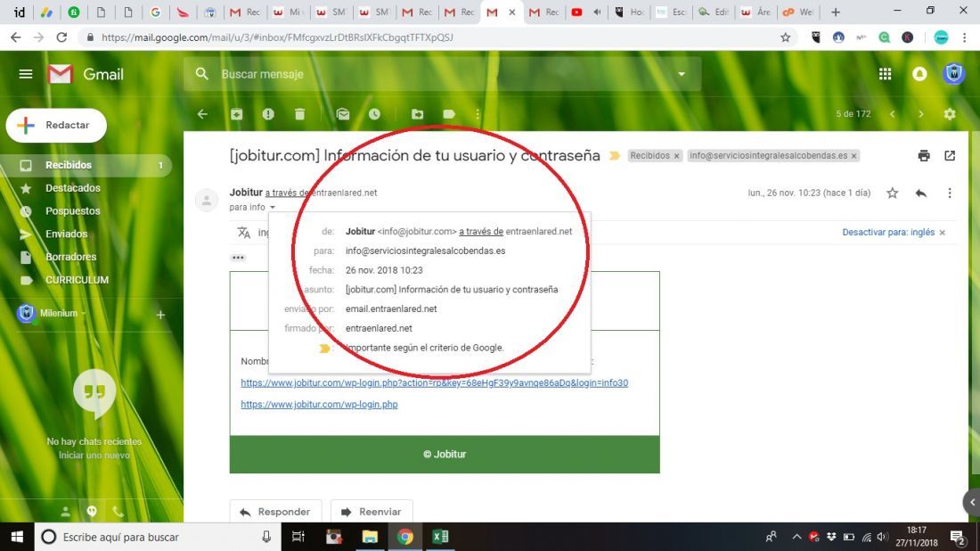Viewport: 980px width, 551px height.
Task: Open the account avatar shield icon
Action: [953, 73]
